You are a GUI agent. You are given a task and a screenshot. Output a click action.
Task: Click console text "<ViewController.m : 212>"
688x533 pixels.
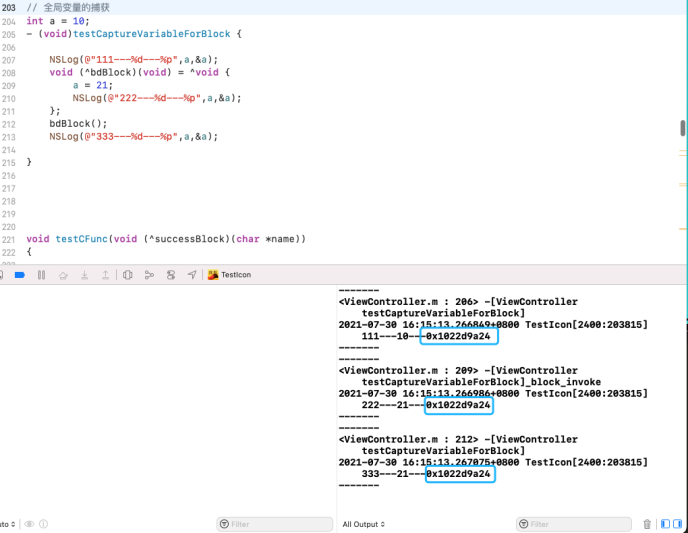tap(408, 440)
